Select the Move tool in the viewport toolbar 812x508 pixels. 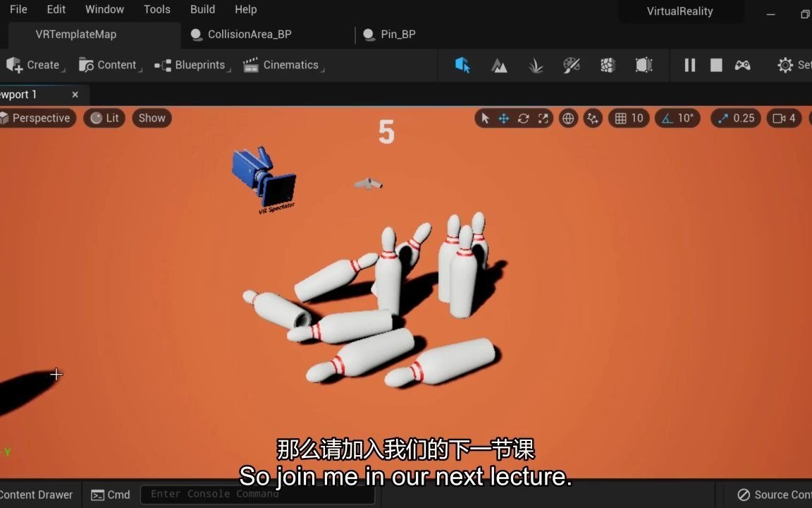point(503,118)
